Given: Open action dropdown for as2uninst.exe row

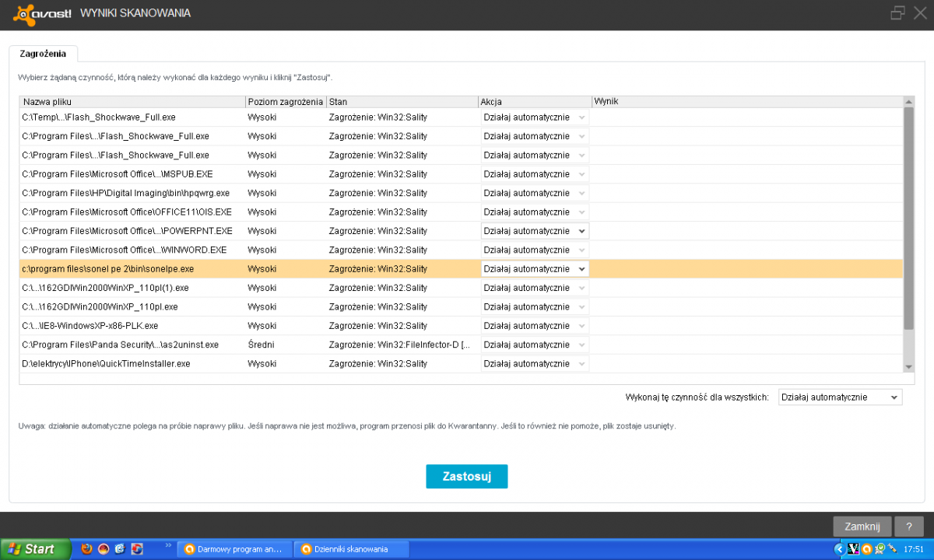Looking at the screenshot, I should point(535,345).
